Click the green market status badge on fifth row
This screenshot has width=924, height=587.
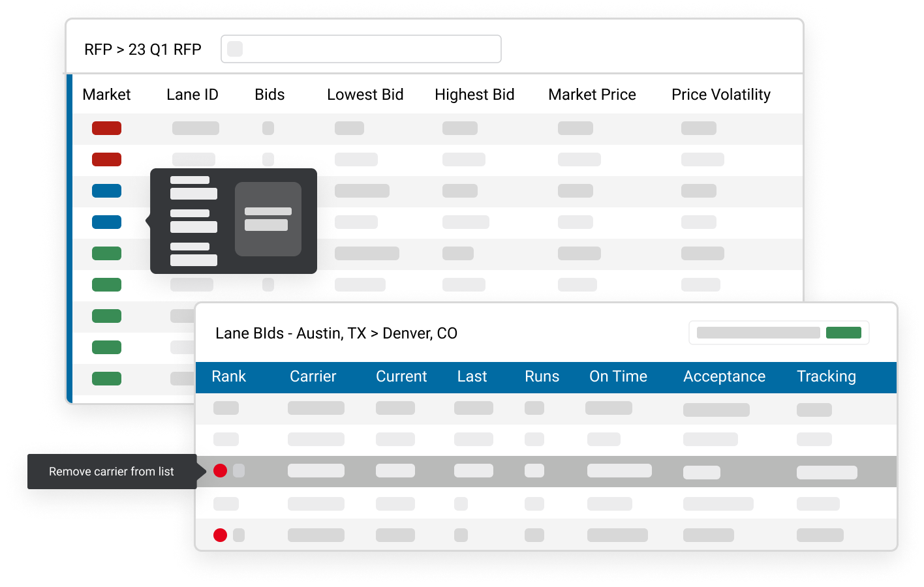pyautogui.click(x=106, y=253)
